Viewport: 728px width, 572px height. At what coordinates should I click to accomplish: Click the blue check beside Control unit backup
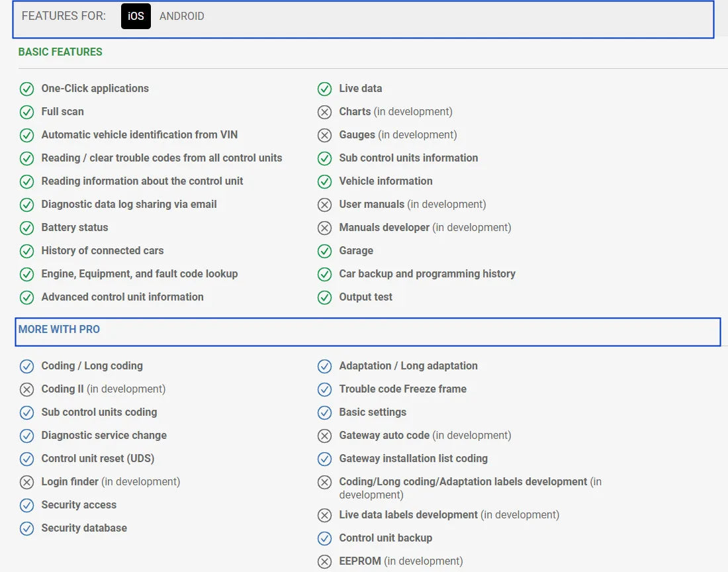(x=324, y=538)
